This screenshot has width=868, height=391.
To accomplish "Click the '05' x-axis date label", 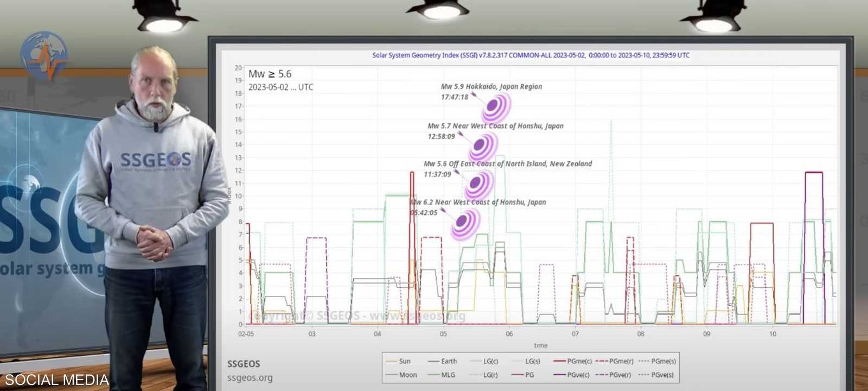I will coord(443,334).
